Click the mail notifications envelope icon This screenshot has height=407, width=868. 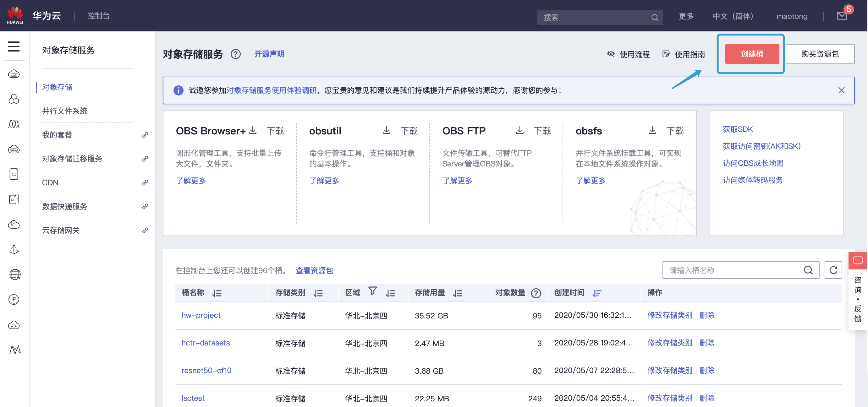tap(841, 16)
